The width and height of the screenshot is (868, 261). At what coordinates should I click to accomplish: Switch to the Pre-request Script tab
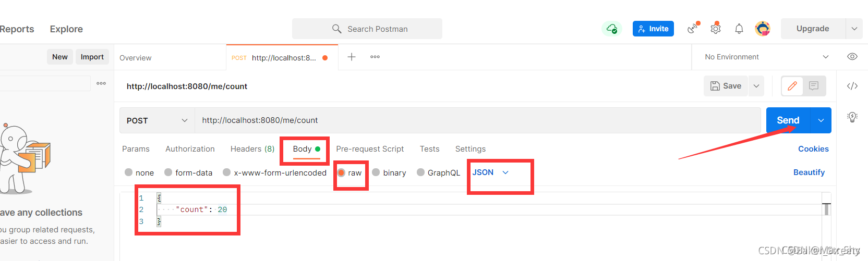[x=370, y=149]
